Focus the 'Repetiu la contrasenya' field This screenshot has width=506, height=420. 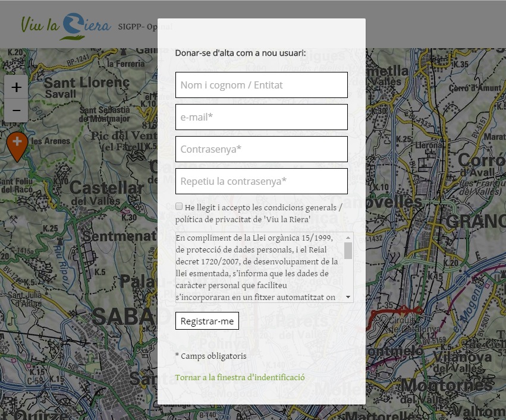pyautogui.click(x=261, y=181)
